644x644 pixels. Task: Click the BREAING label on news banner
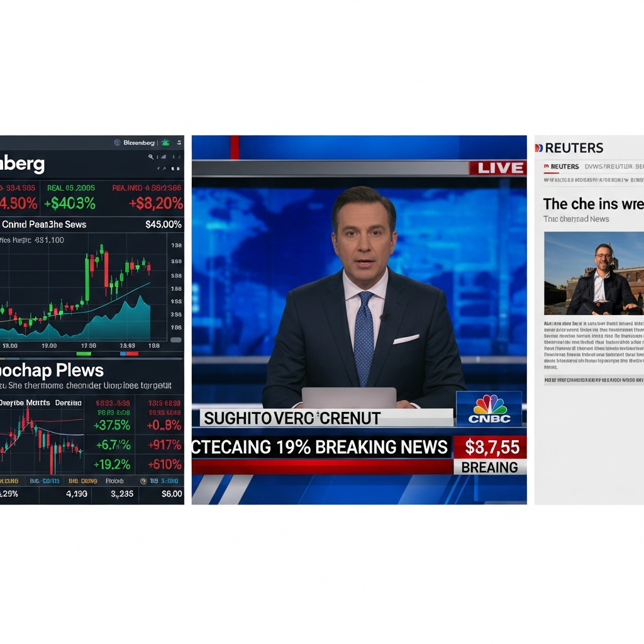coord(489,467)
